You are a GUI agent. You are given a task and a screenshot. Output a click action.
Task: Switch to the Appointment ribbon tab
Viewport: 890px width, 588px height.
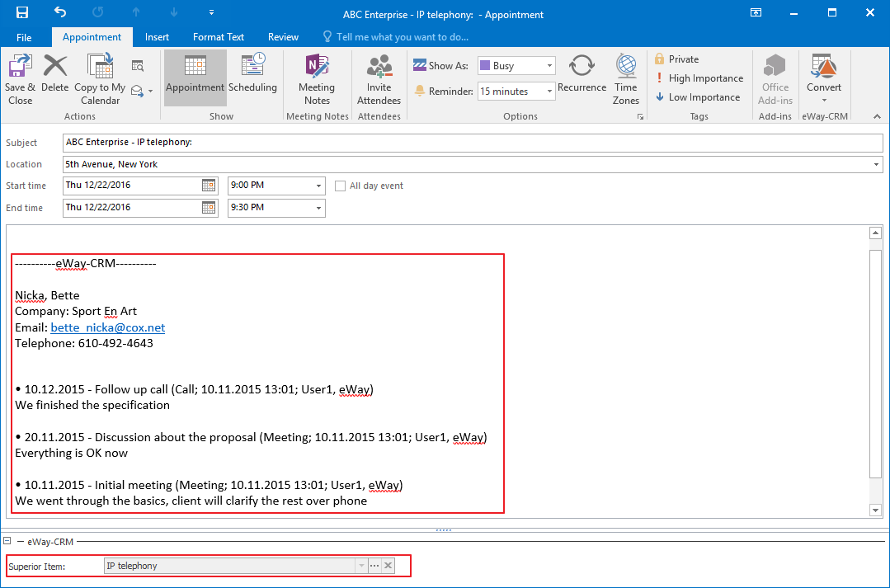(92, 37)
